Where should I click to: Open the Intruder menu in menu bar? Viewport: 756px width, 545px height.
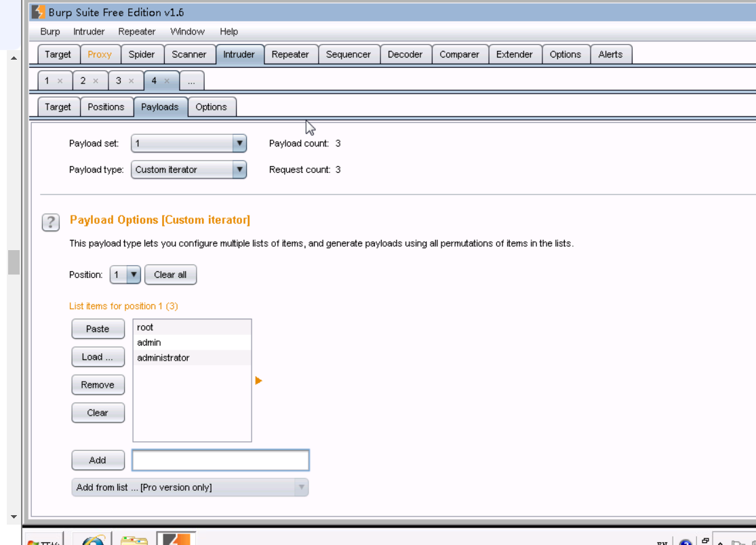tap(89, 31)
